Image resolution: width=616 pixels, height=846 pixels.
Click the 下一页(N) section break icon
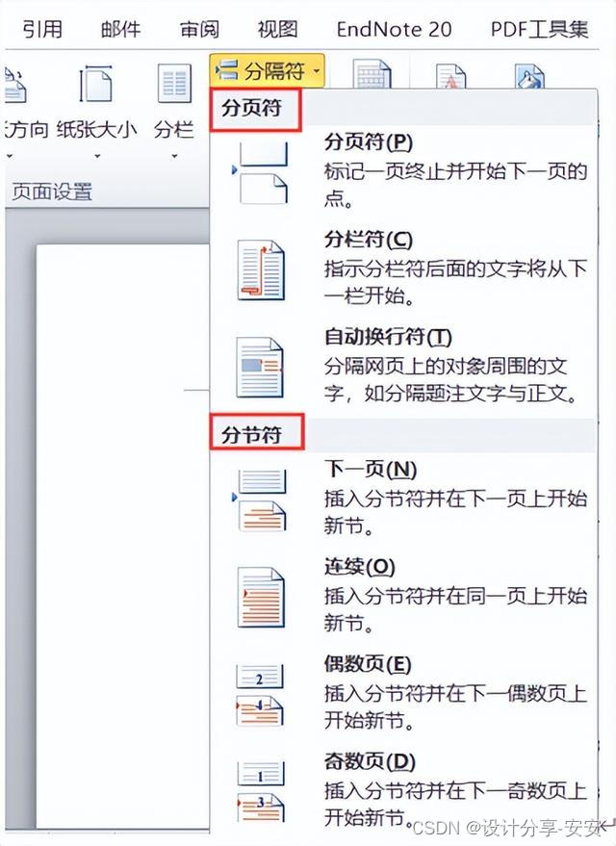pyautogui.click(x=260, y=500)
